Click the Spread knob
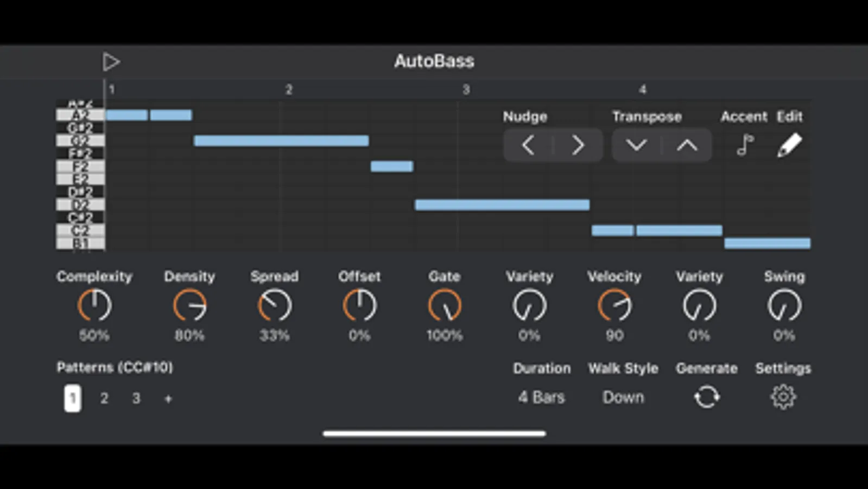This screenshot has width=868, height=489. 275,305
